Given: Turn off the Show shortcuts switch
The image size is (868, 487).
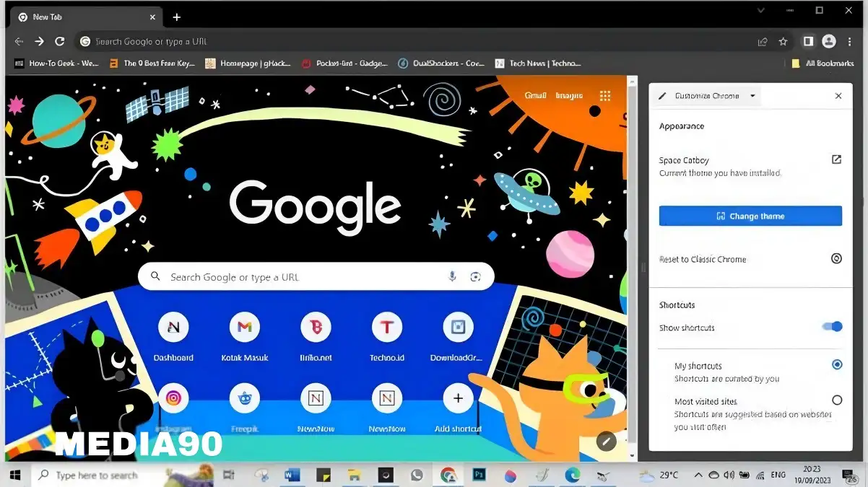Looking at the screenshot, I should (x=832, y=327).
